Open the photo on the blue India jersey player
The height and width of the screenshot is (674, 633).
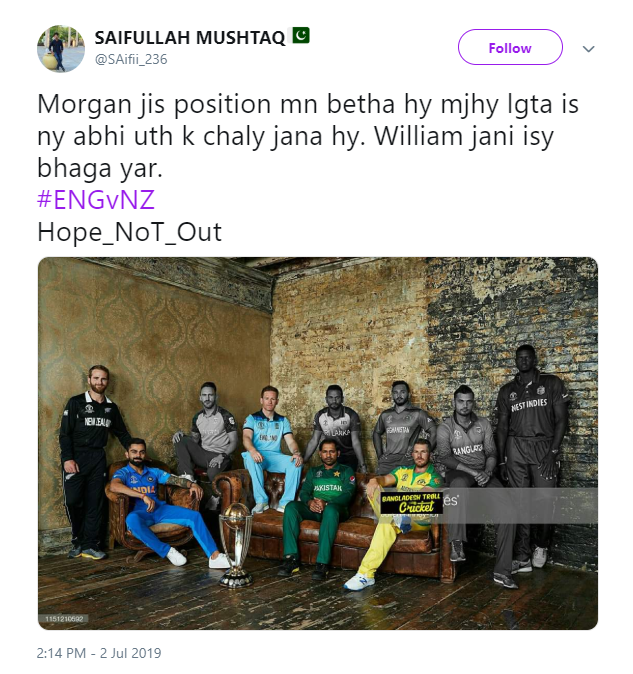157,503
